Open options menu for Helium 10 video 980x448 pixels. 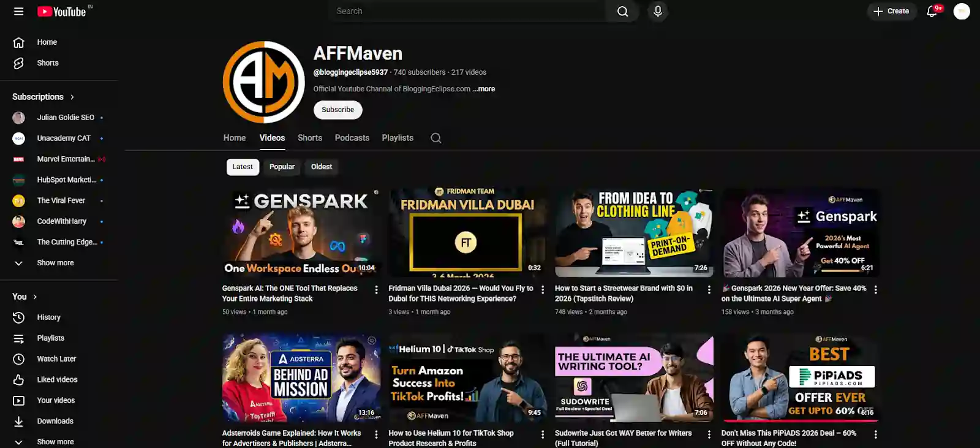(543, 435)
